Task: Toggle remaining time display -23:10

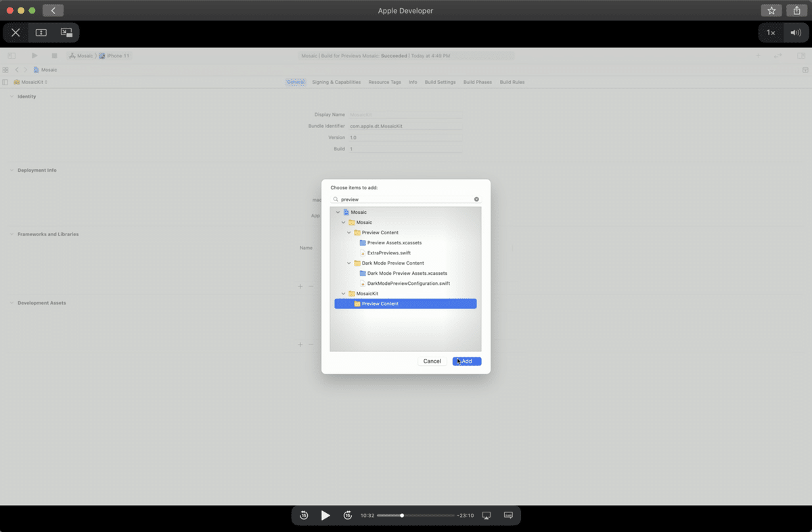Action: 466,516
